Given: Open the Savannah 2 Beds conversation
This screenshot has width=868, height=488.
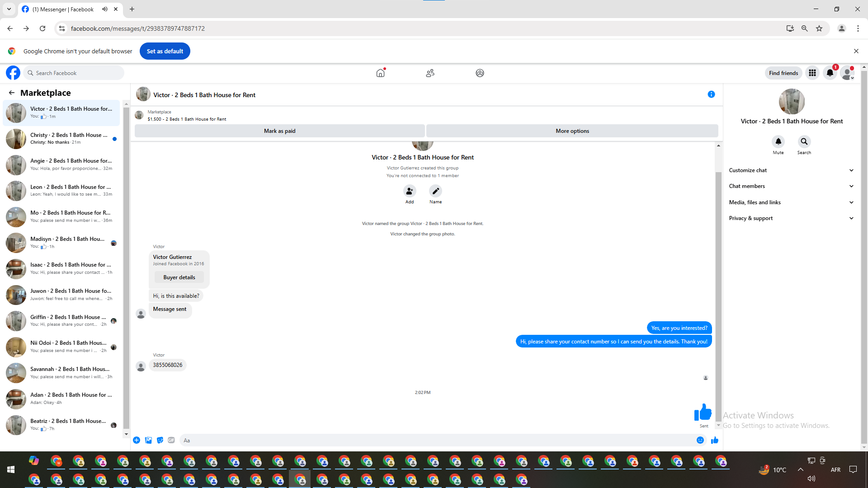Looking at the screenshot, I should coord(61,373).
